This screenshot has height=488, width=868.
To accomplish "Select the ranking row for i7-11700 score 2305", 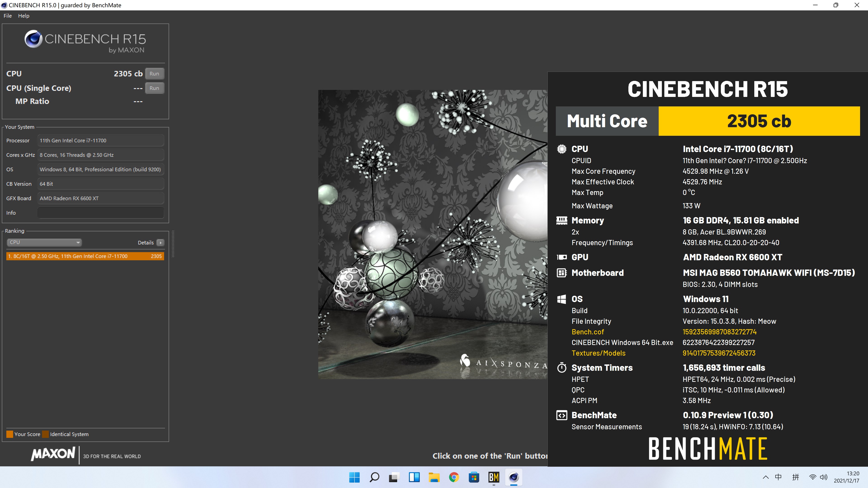I will [x=85, y=256].
